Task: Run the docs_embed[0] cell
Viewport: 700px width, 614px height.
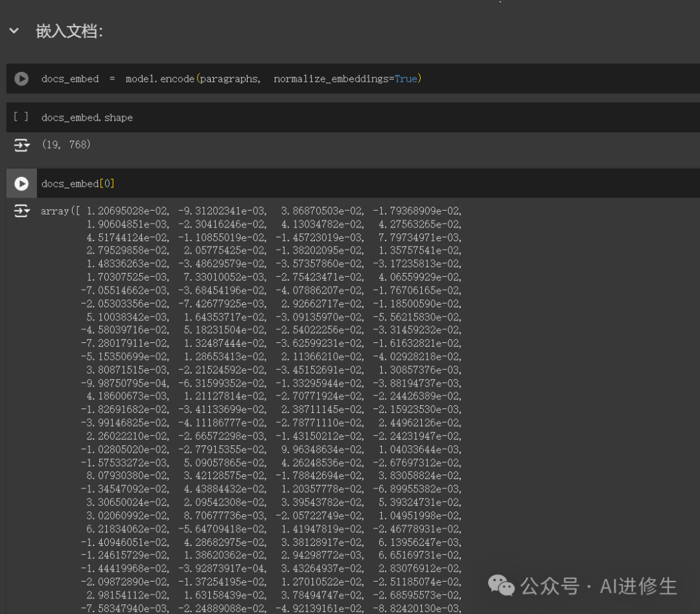Action: [21, 183]
